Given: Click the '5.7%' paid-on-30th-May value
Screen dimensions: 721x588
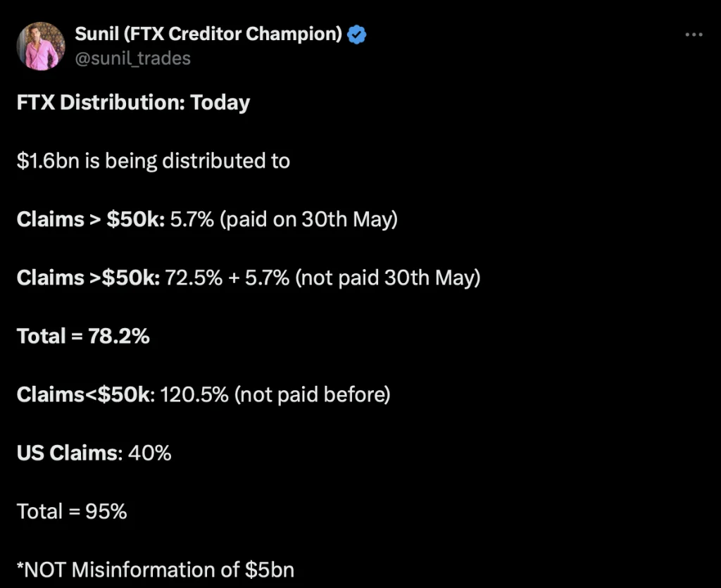Looking at the screenshot, I should pos(192,220).
